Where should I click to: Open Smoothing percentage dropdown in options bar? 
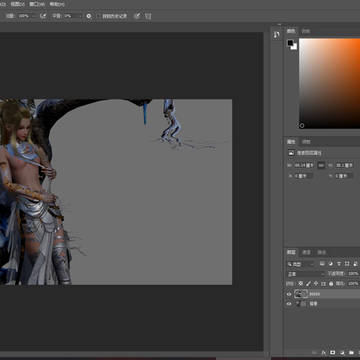pyautogui.click(x=72, y=16)
